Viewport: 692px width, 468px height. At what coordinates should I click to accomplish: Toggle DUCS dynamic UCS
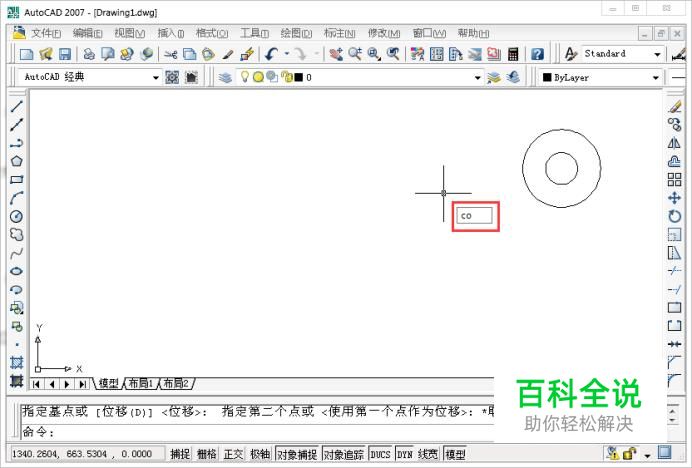380,454
